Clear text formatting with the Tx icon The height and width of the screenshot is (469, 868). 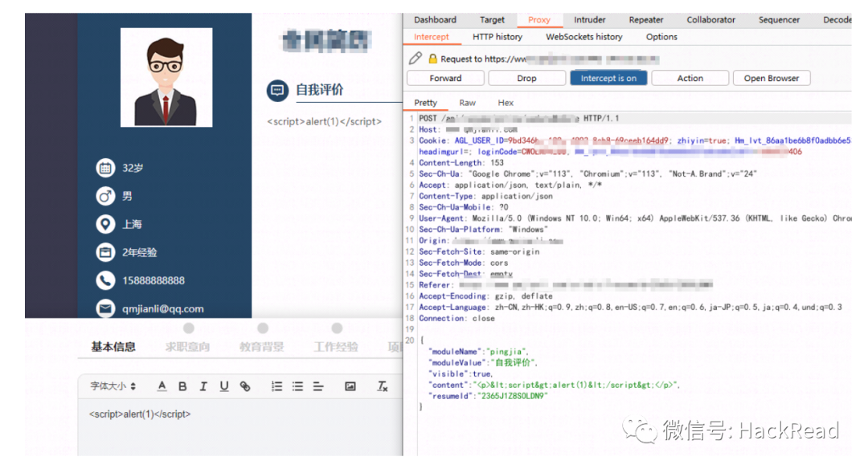click(x=382, y=386)
